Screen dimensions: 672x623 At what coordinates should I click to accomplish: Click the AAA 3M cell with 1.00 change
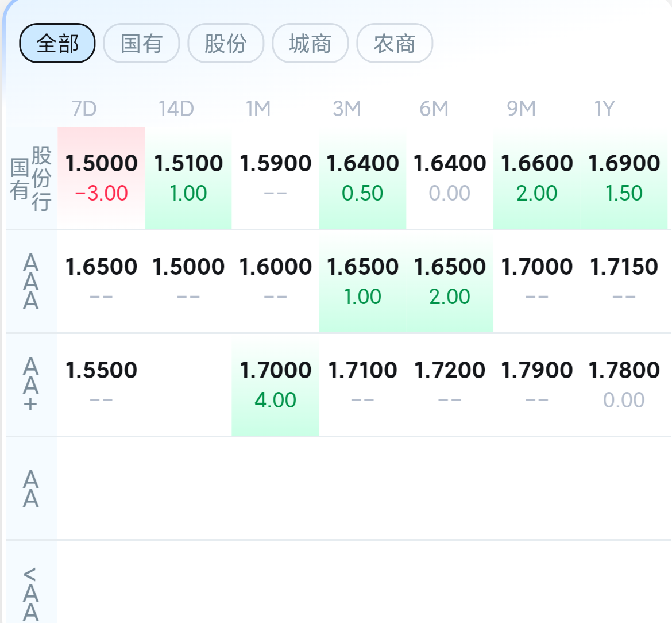[362, 282]
